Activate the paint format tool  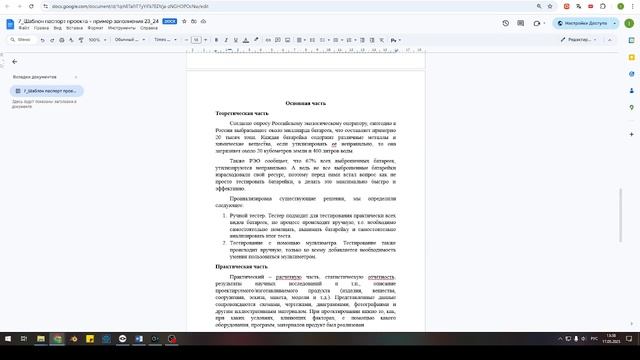pyautogui.click(x=81, y=40)
